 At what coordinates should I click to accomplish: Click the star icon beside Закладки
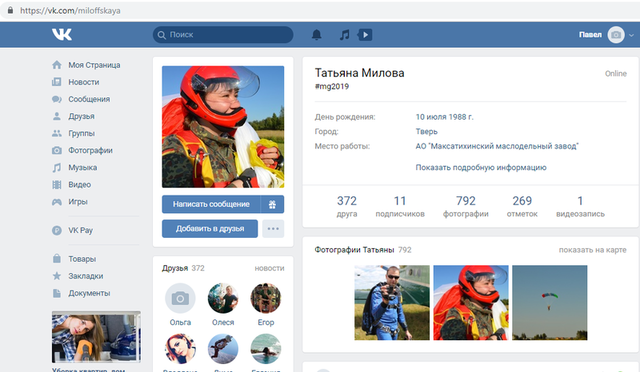click(x=57, y=276)
